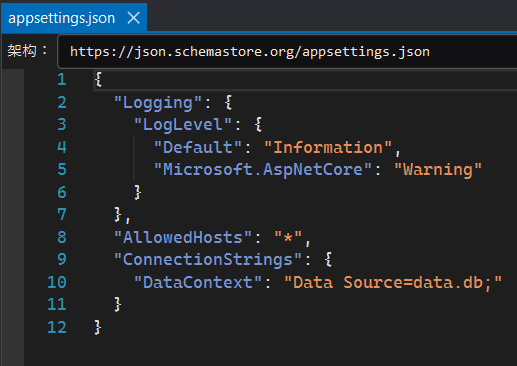Click the "*" value on line 8
This screenshot has height=366, width=517.
288,237
